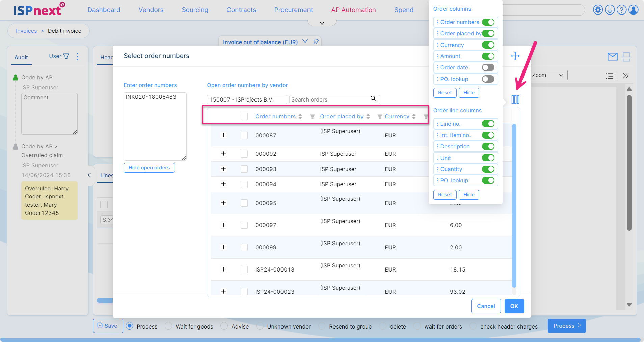Open the Vendors menu
The width and height of the screenshot is (644, 342).
151,10
